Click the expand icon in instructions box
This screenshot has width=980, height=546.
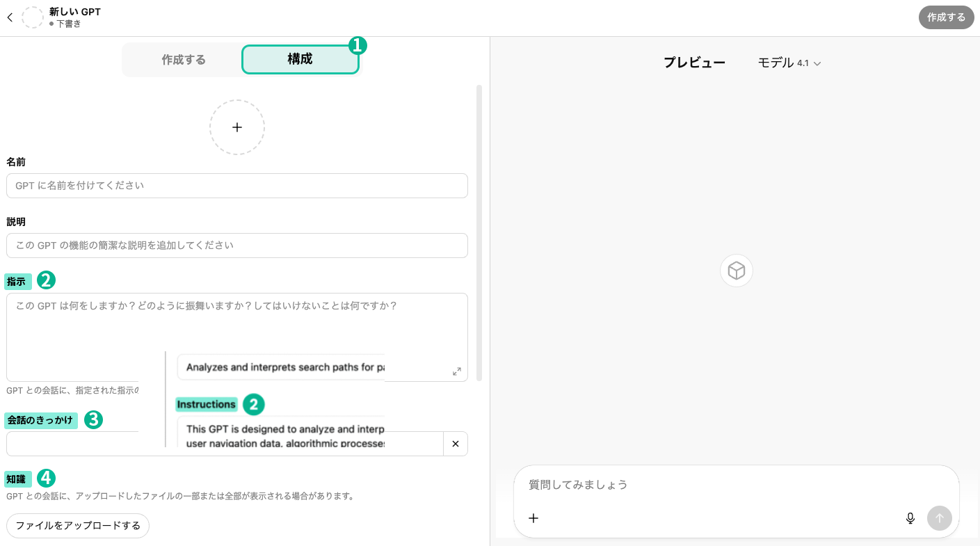456,371
